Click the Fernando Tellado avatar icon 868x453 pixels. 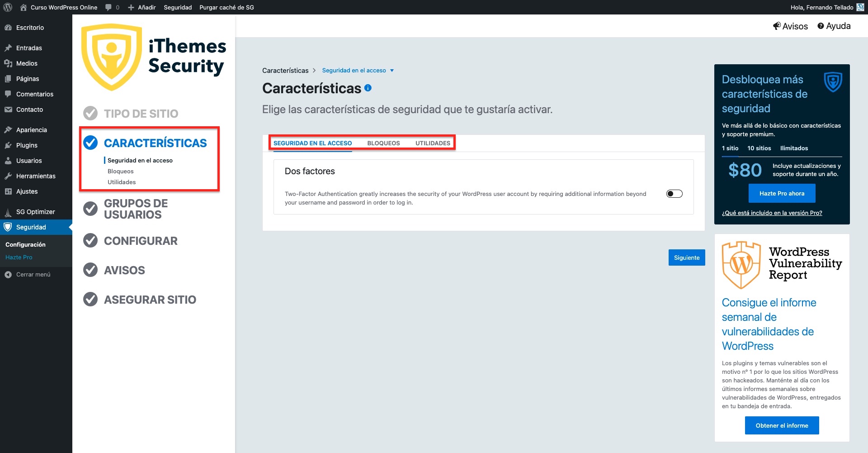(860, 7)
